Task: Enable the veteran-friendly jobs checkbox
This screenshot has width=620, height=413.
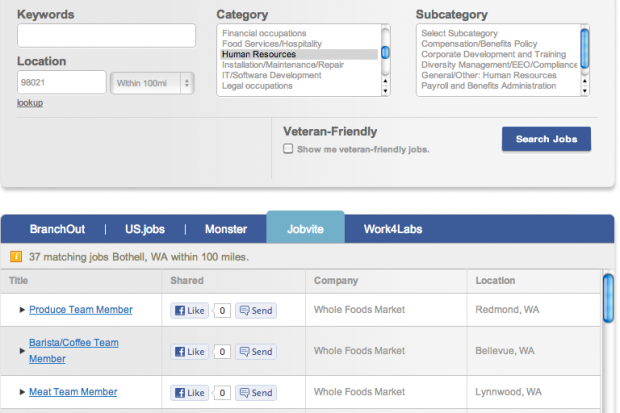Action: (x=288, y=149)
